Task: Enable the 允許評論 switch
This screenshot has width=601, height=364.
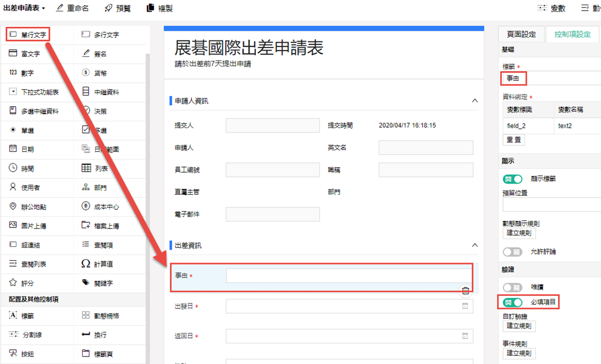Action: 512,251
